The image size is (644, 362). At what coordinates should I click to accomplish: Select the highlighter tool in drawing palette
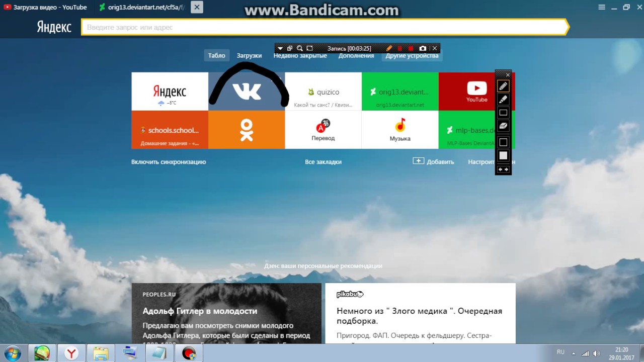[503, 100]
